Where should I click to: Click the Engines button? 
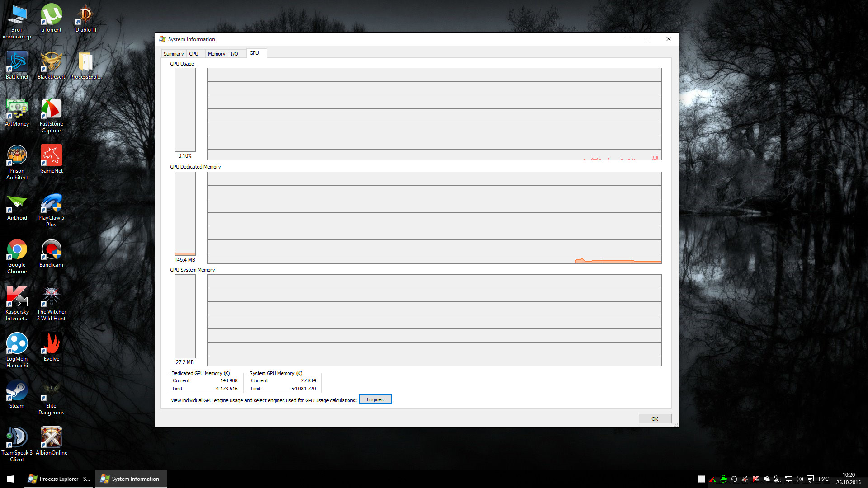pos(375,399)
